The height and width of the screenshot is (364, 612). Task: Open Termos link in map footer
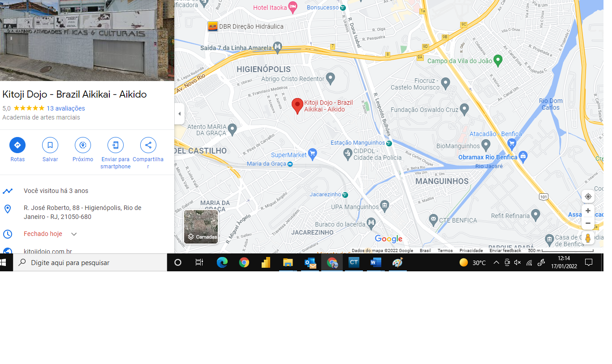tap(445, 251)
